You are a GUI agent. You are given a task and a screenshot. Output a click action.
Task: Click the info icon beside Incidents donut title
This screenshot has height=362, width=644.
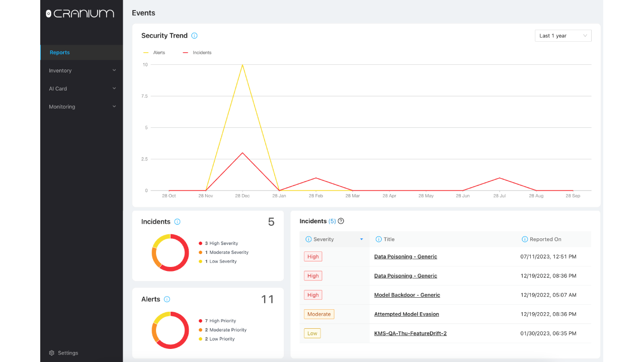[177, 222]
